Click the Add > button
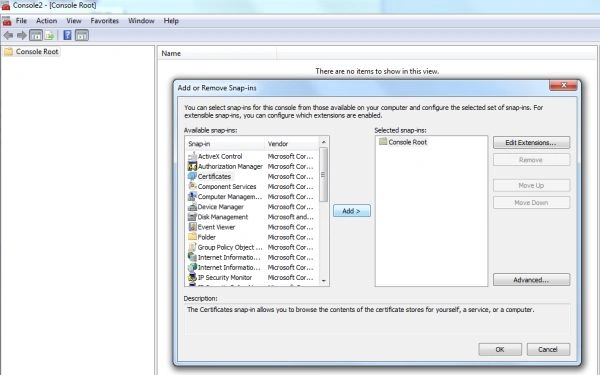The image size is (600, 375). [x=352, y=211]
